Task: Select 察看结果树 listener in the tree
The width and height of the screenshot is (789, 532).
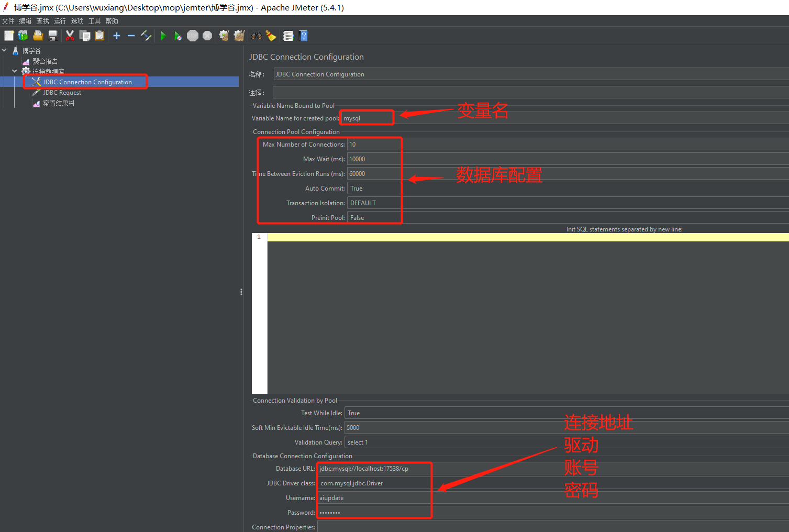Action: (x=59, y=103)
